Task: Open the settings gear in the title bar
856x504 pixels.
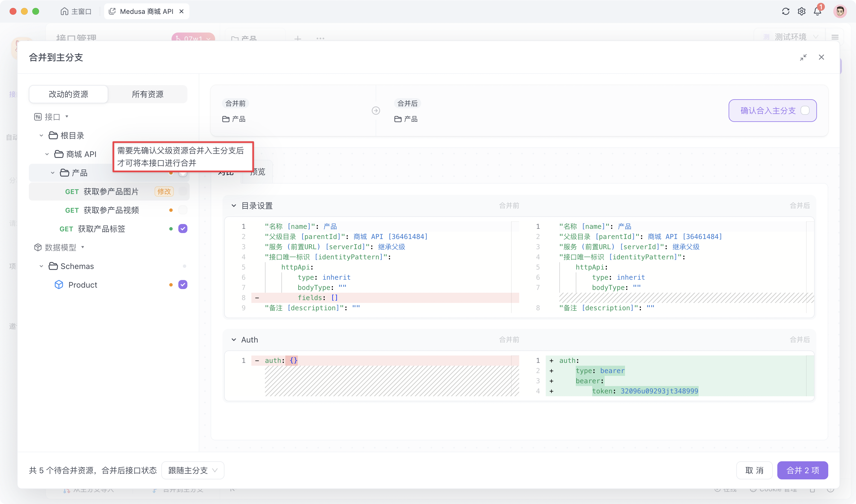Action: [x=802, y=11]
